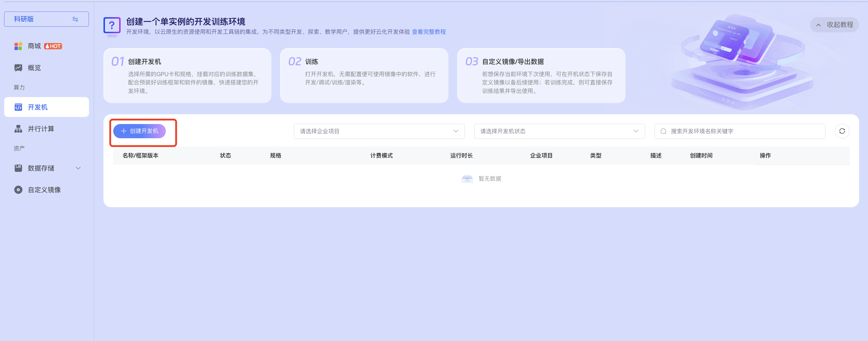The width and height of the screenshot is (868, 341).
Task: Switch edition via 科研版 selector
Action: point(46,19)
